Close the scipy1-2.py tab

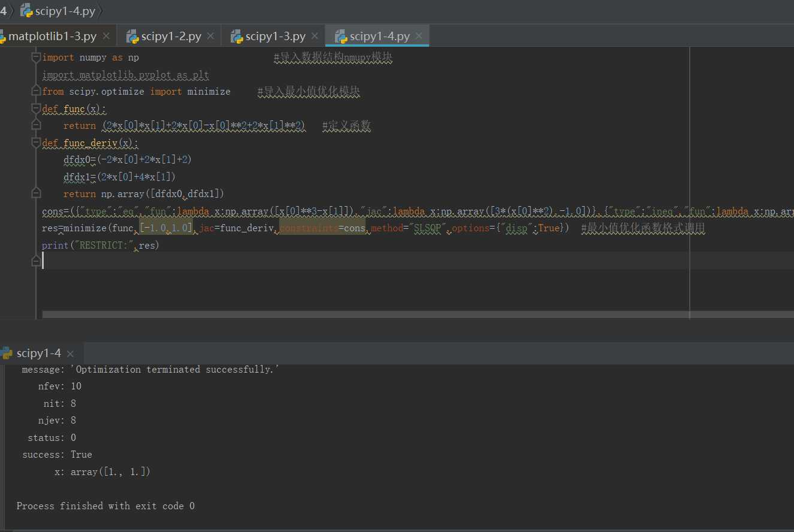[210, 36]
